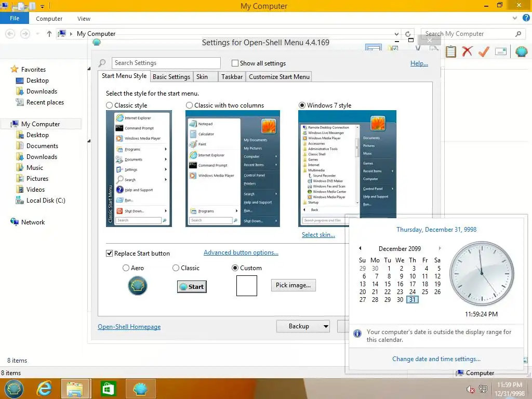Image resolution: width=532 pixels, height=399 pixels.
Task: Expand the address bar history dropdown
Action: point(396,34)
